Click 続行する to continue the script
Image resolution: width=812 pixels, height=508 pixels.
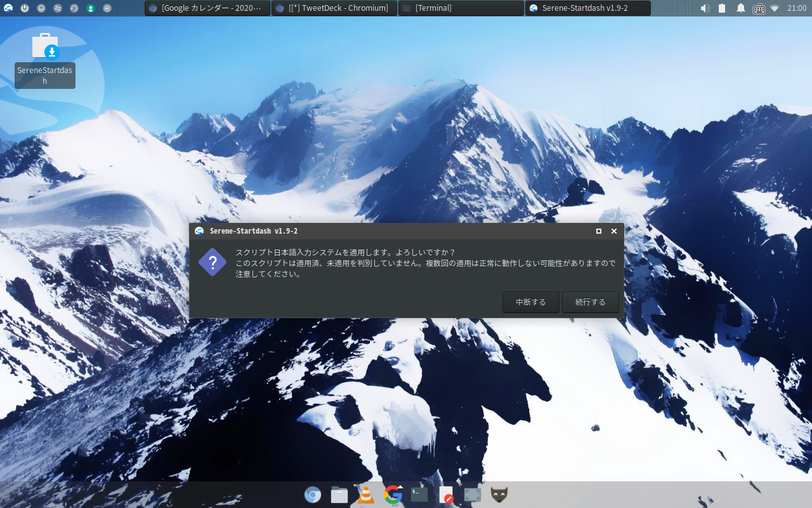point(591,302)
